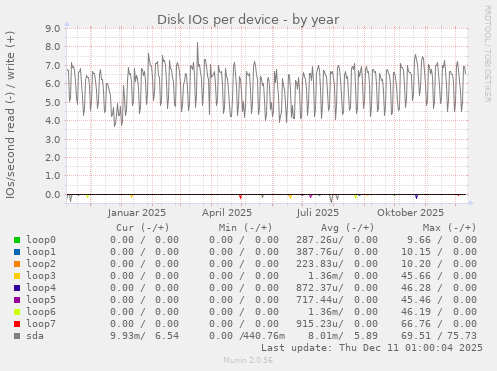
Task: Click the 1.0 y-axis tick label
Action: [53, 176]
